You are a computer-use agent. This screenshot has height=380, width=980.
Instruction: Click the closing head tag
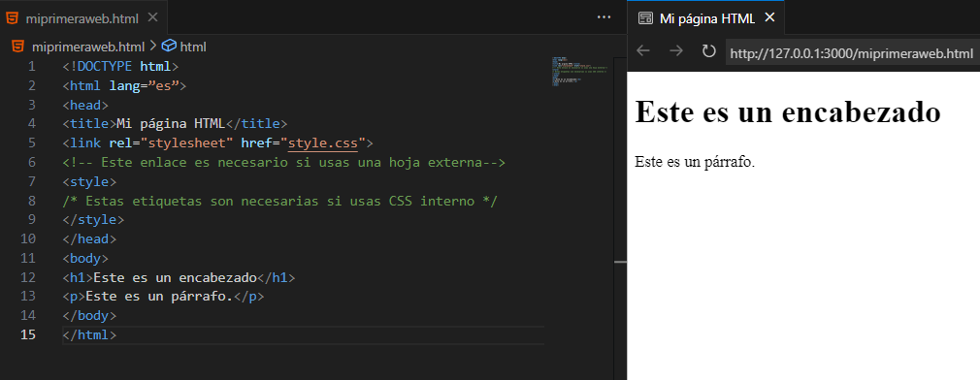click(89, 239)
